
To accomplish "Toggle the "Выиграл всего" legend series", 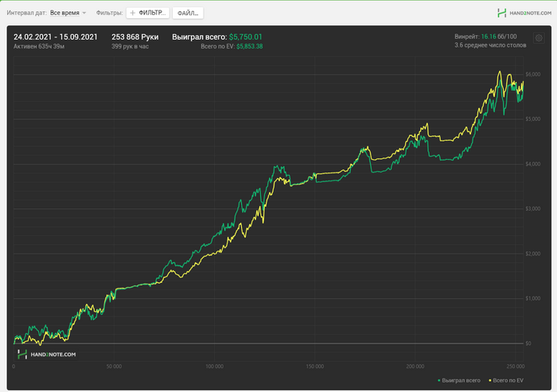I will pos(458,380).
